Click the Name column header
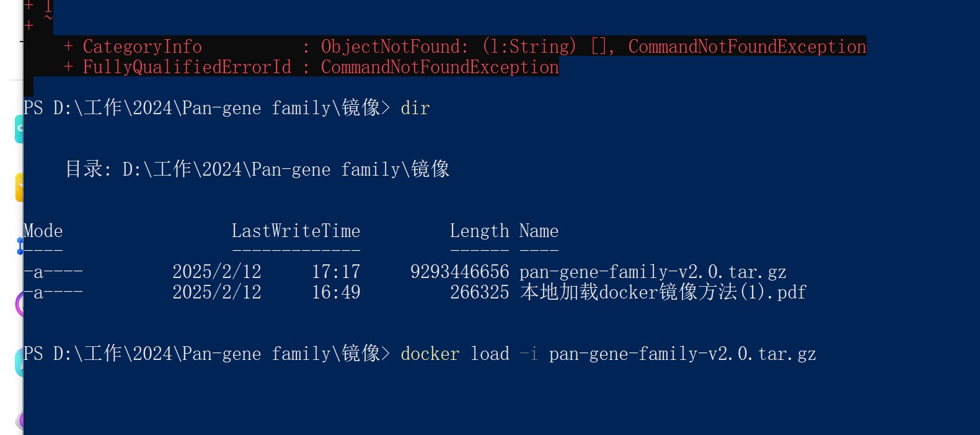 [x=539, y=231]
